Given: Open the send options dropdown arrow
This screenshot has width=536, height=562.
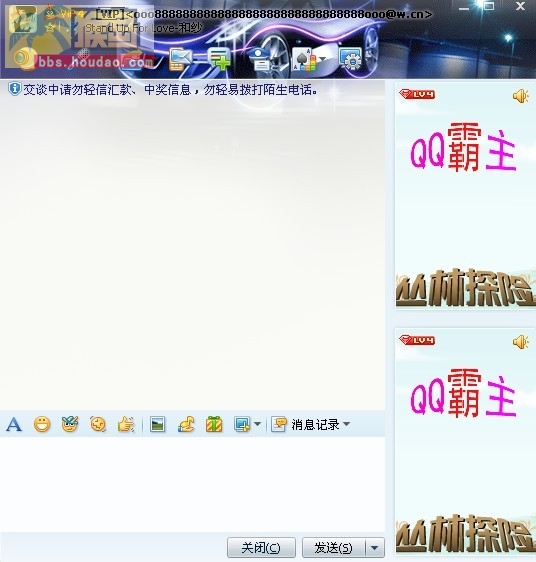Looking at the screenshot, I should 375,548.
